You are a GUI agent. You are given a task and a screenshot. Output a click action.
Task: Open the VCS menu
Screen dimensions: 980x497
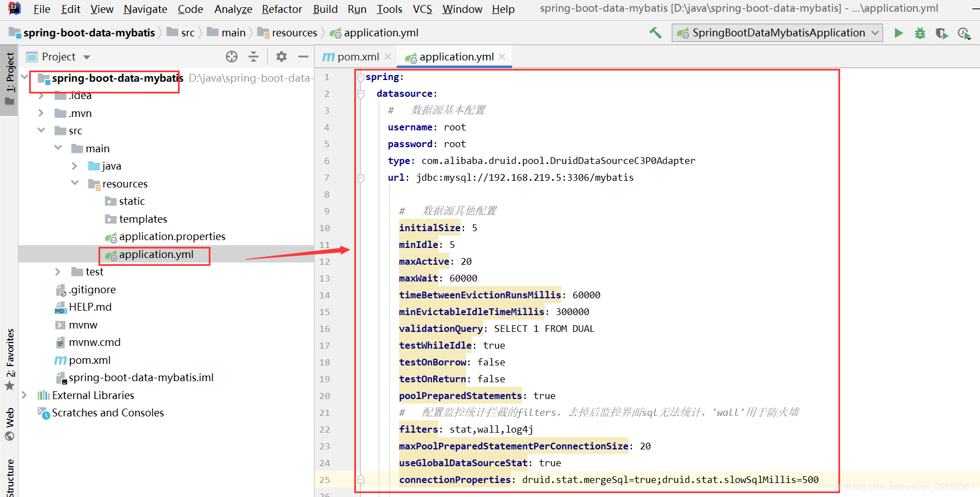pos(423,9)
